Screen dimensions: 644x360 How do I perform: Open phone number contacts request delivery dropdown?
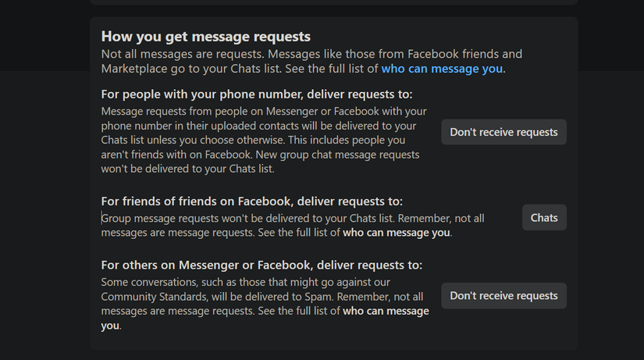[x=503, y=132]
